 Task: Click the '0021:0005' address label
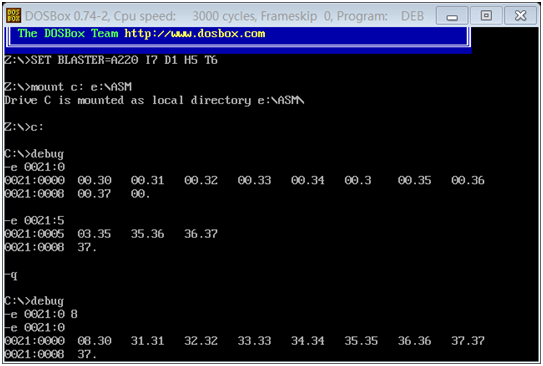click(x=34, y=234)
